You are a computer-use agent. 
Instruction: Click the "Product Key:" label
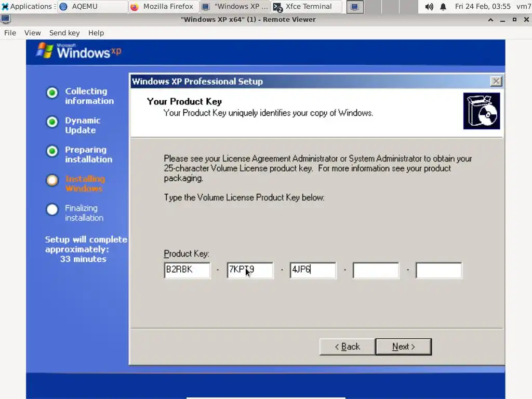[187, 254]
